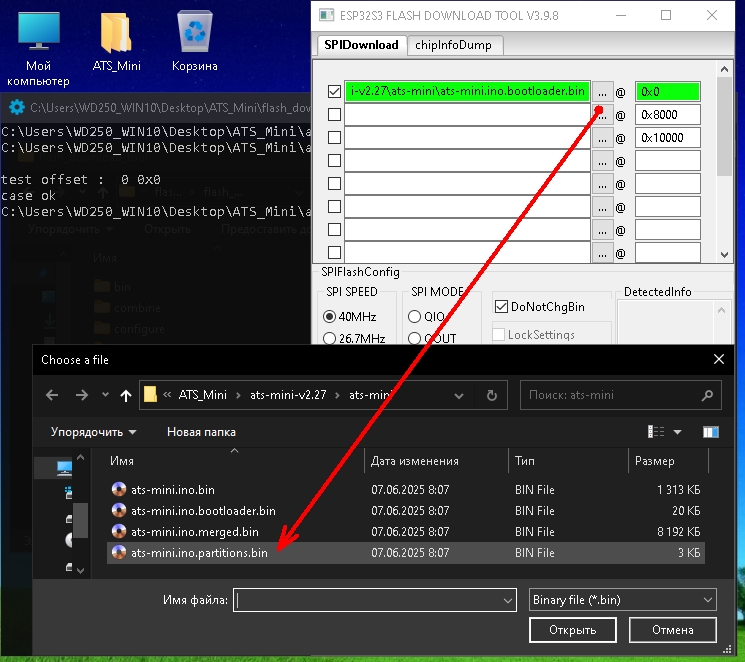Browse file for the bootloader.bin row

[x=602, y=92]
